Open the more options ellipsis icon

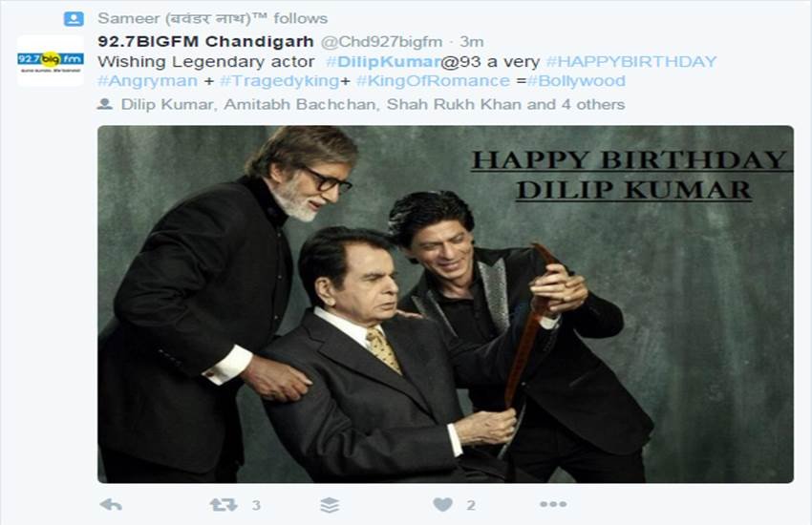[553, 504]
